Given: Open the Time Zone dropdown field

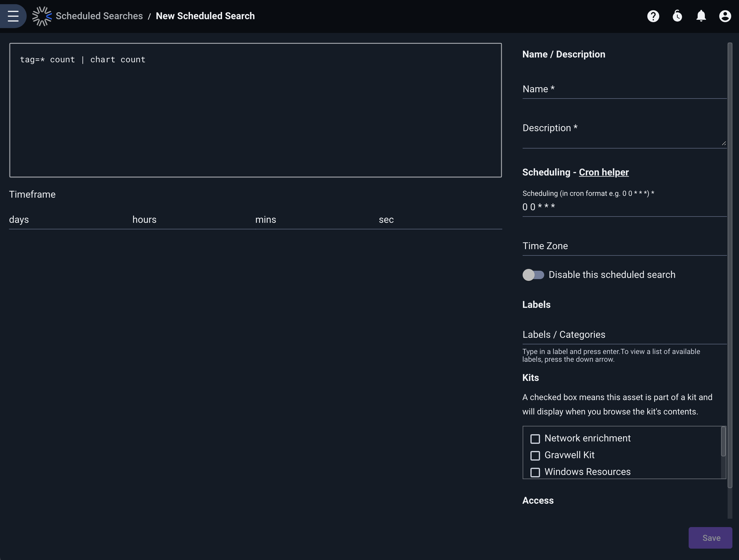Looking at the screenshot, I should 625,246.
